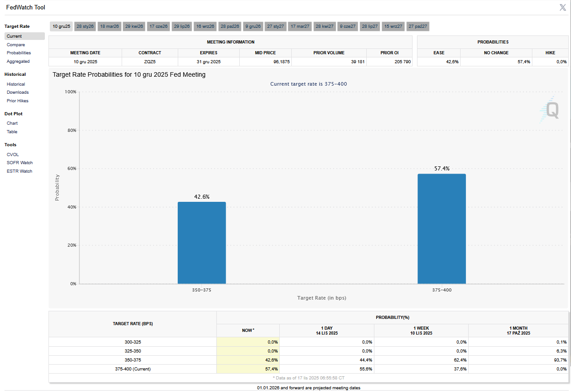Open the 9 gru26 meeting date tab
Screen dimensions: 571x392
[253, 26]
